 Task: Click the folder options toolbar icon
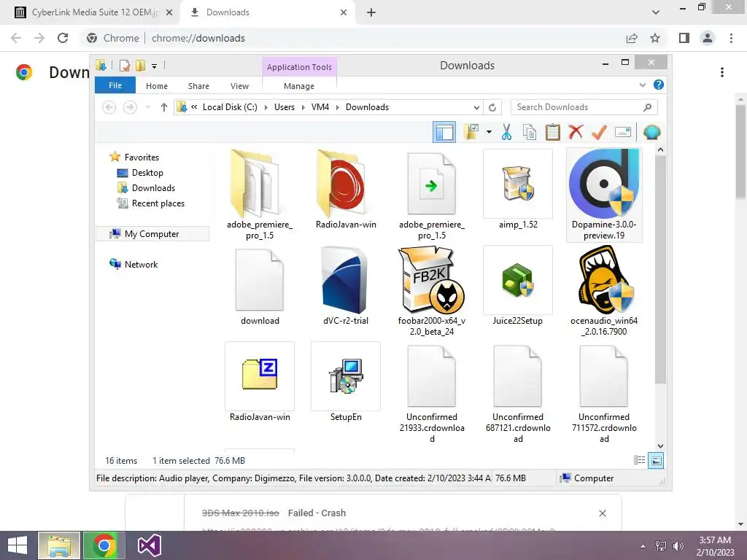point(472,132)
